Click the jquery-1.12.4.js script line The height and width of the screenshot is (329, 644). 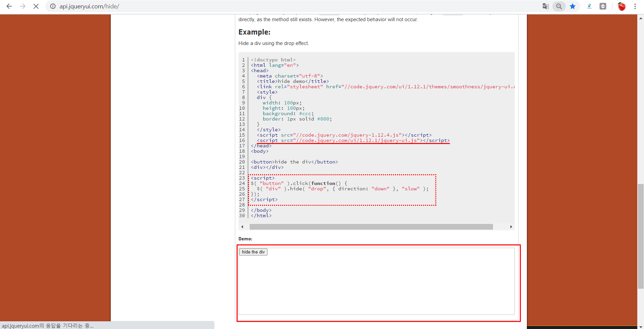coord(344,135)
